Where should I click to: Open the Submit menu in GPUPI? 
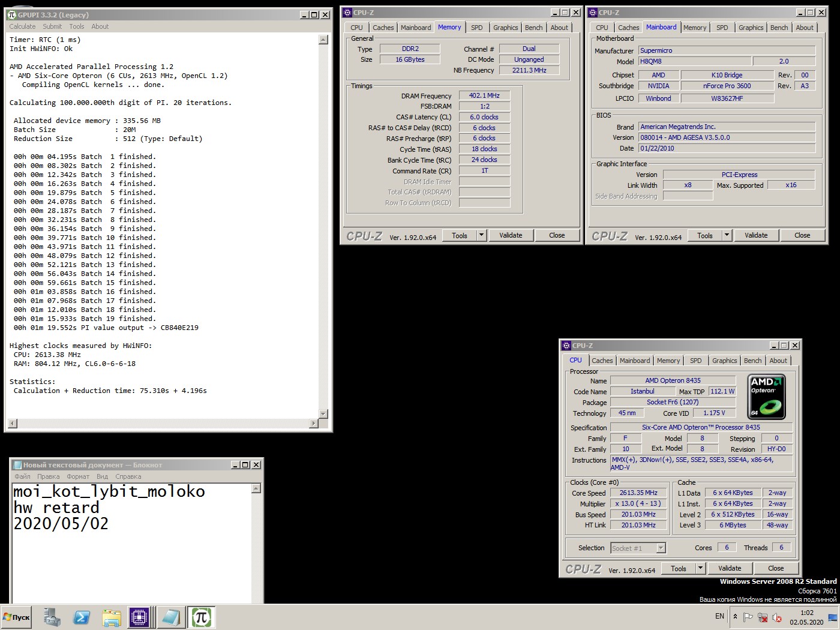click(x=52, y=26)
